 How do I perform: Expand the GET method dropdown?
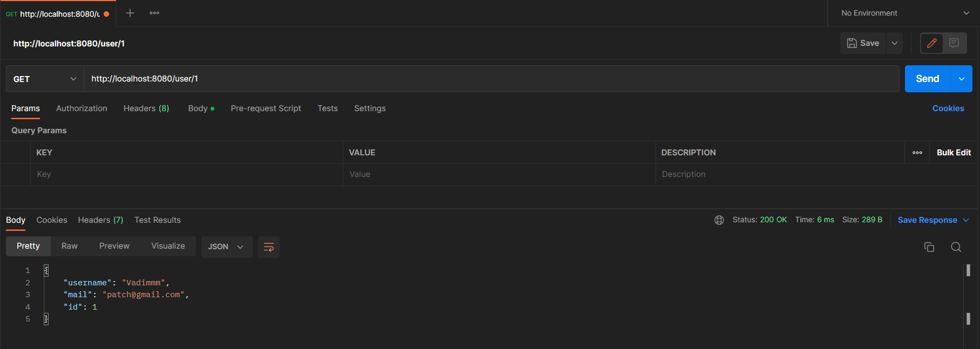(45, 79)
